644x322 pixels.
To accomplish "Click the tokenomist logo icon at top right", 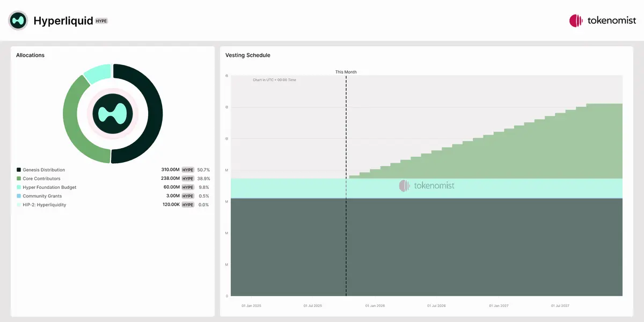I will point(576,20).
